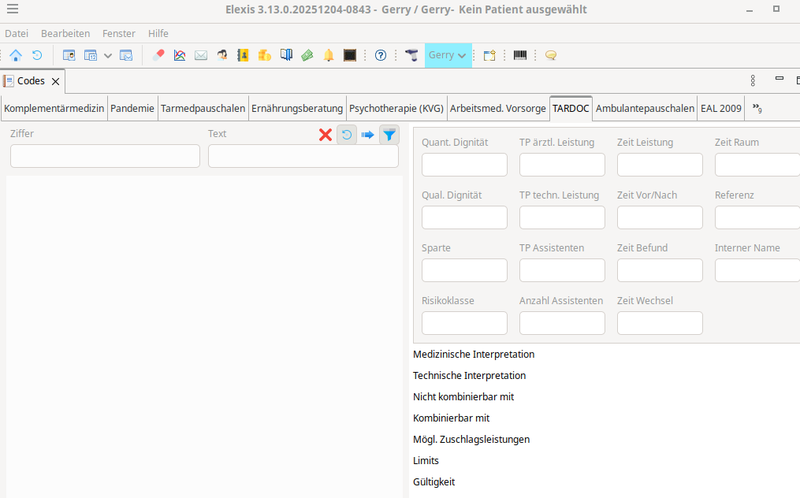
Task: Switch to the Komplementärmedizin tab
Action: pos(54,108)
